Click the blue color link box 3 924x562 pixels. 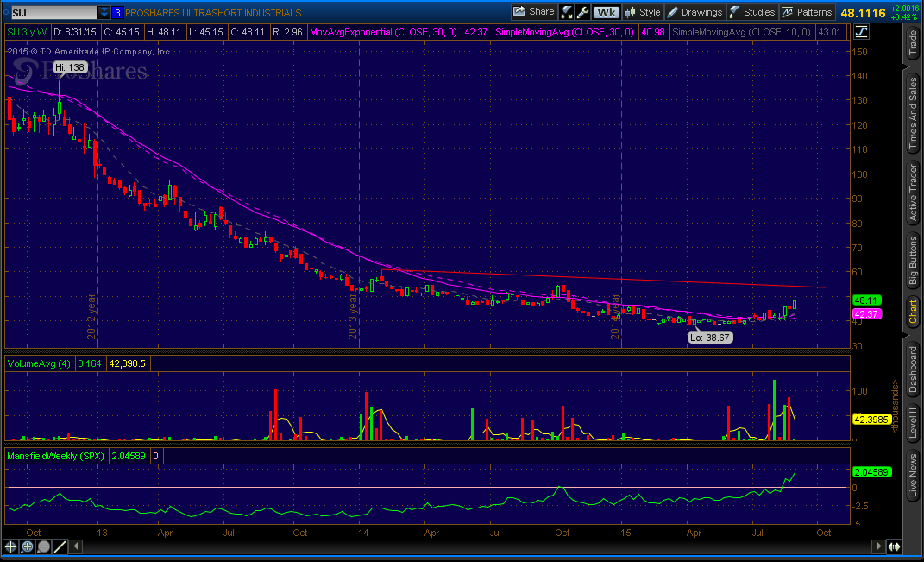(118, 13)
